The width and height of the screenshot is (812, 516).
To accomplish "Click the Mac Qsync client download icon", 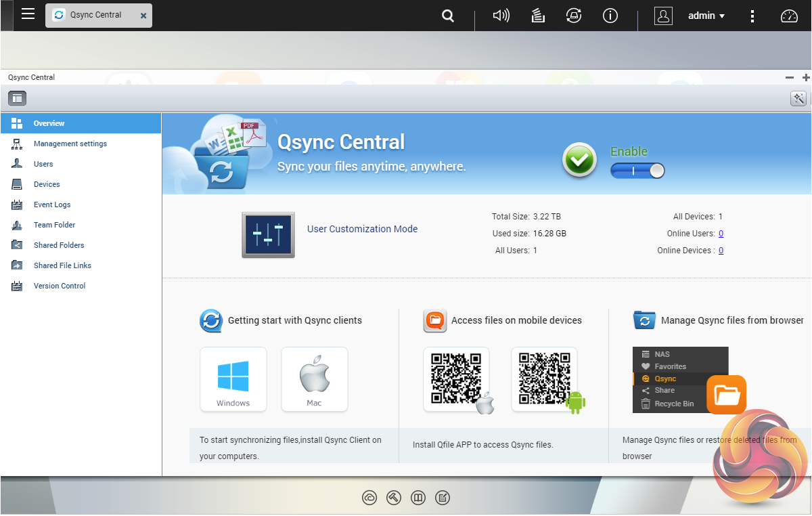I will [314, 379].
